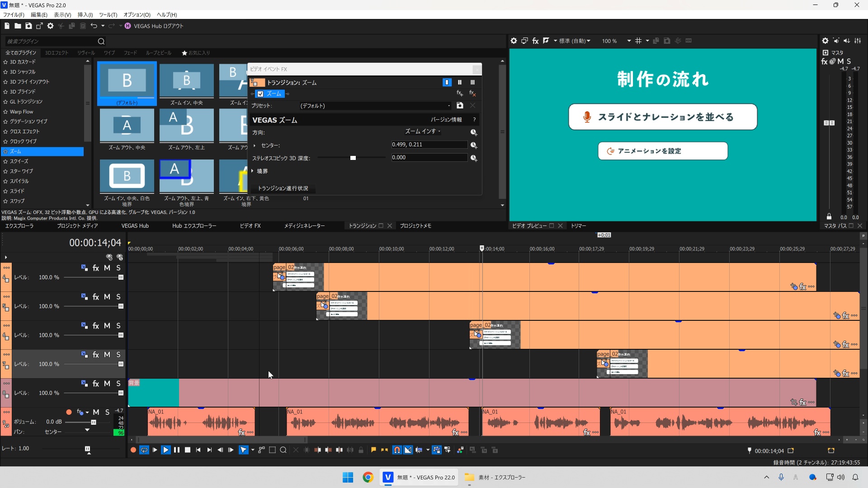Select the Envelope edit tool
The height and width of the screenshot is (488, 868).
click(x=261, y=450)
